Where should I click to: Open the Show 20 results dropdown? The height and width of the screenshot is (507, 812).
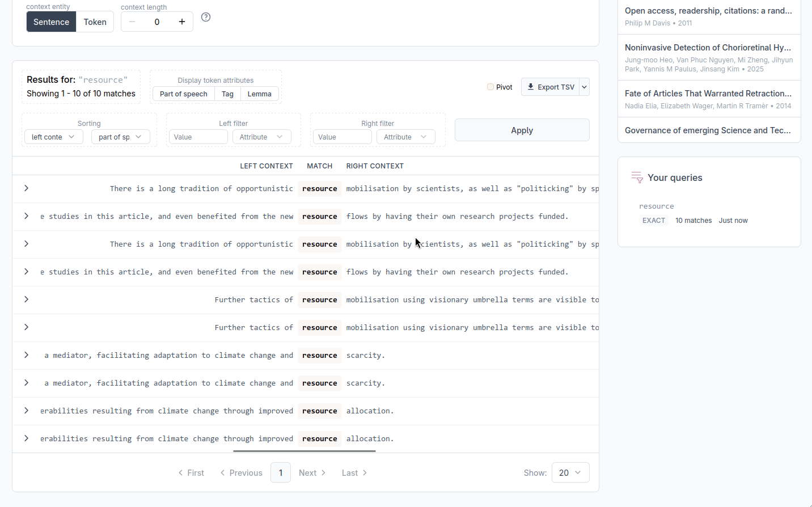(570, 472)
